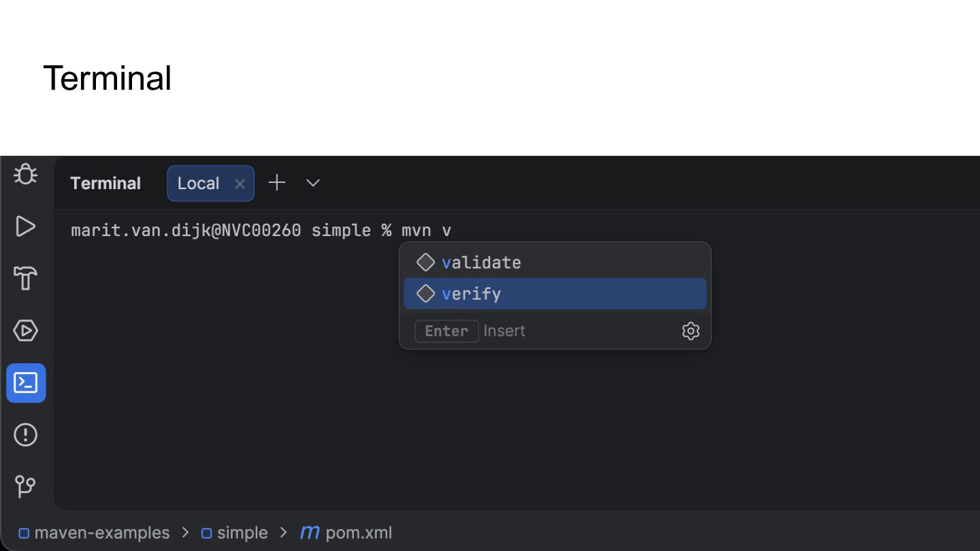Add a new terminal tab
Image resolution: width=980 pixels, height=551 pixels.
click(x=276, y=183)
